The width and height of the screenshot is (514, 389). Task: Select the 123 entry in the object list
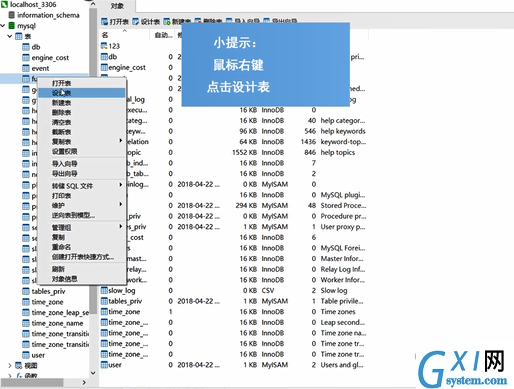[x=110, y=46]
